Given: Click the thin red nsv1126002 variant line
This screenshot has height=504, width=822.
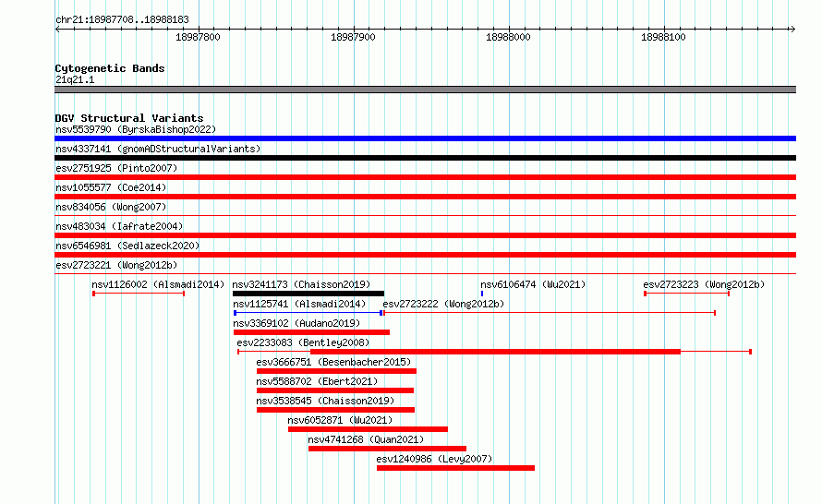Looking at the screenshot, I should (139, 294).
